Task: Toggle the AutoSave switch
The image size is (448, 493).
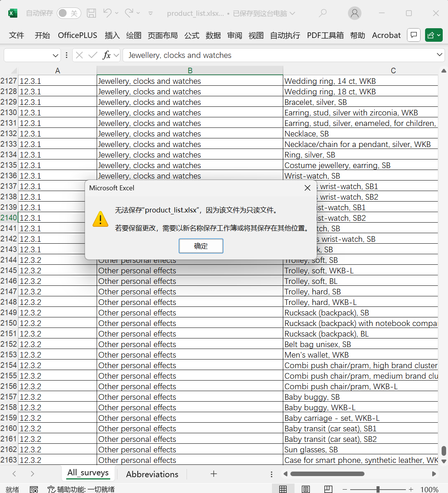Action: [69, 13]
